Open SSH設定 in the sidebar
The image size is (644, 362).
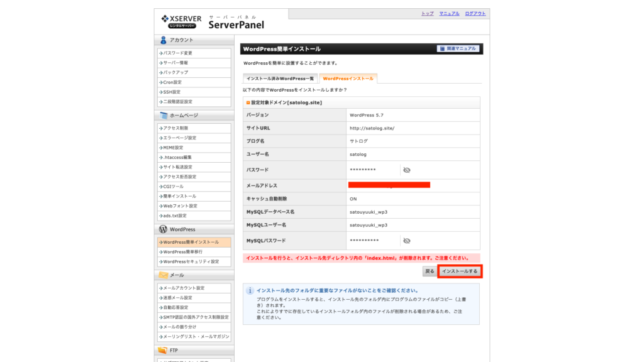(194, 92)
